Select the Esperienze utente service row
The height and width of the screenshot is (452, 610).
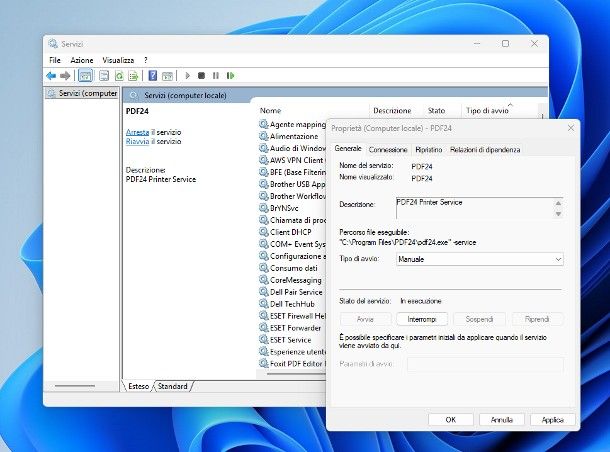pyautogui.click(x=292, y=352)
